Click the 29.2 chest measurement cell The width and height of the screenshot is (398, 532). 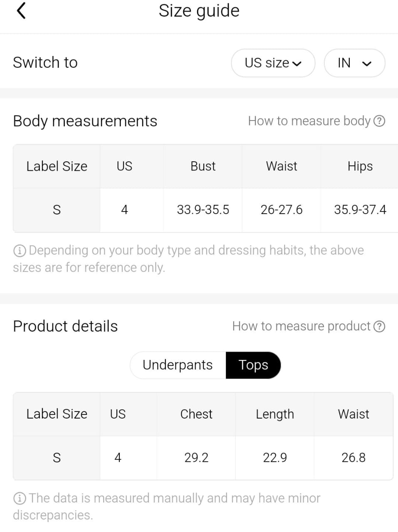(196, 458)
